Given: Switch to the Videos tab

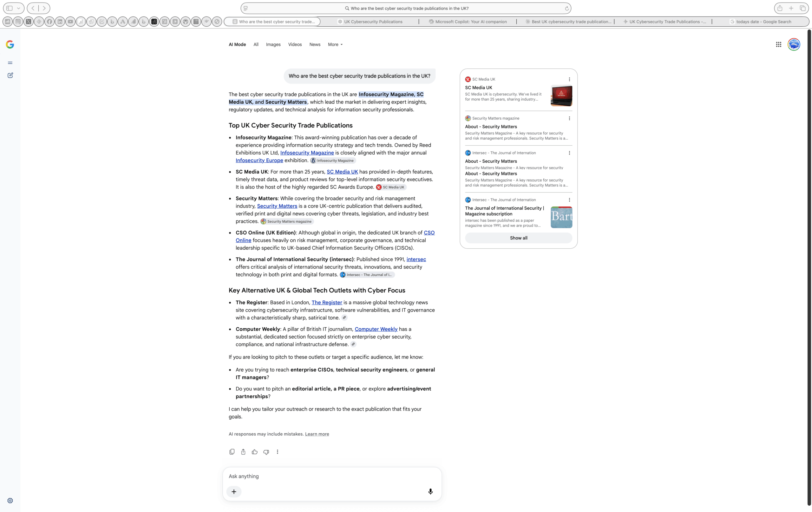Looking at the screenshot, I should 295,44.
